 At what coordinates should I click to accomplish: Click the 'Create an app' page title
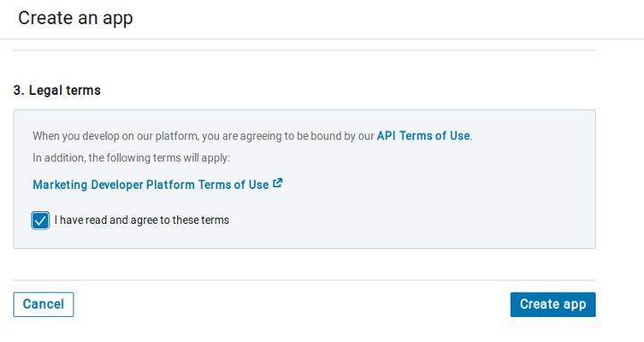point(75,18)
